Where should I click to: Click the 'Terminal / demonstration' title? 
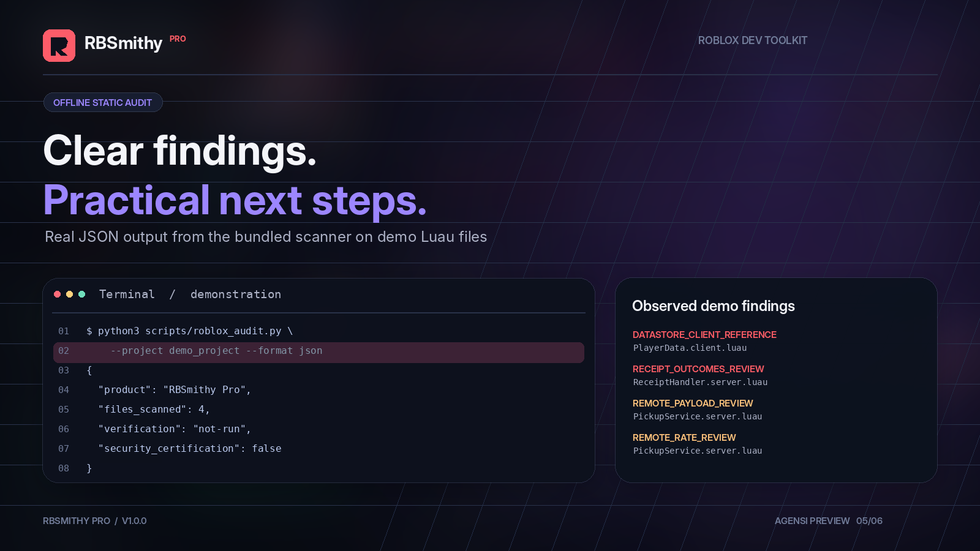(190, 294)
